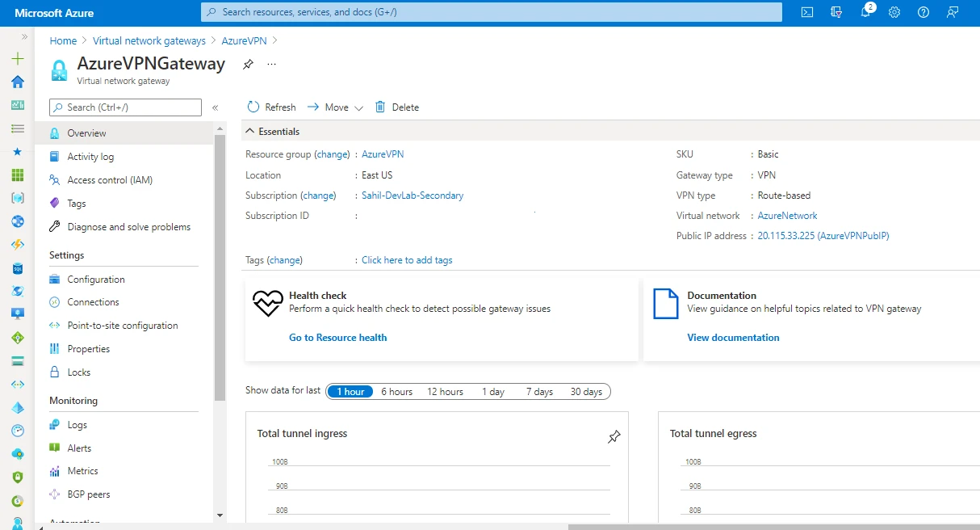The width and height of the screenshot is (980, 530).
Task: Switch to the Activity log section
Action: [x=91, y=156]
